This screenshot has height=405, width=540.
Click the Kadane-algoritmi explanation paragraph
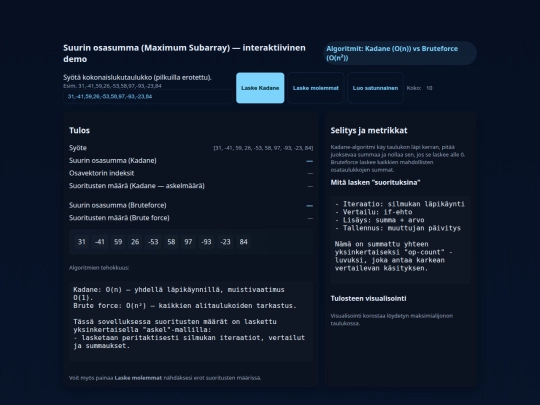click(x=398, y=158)
